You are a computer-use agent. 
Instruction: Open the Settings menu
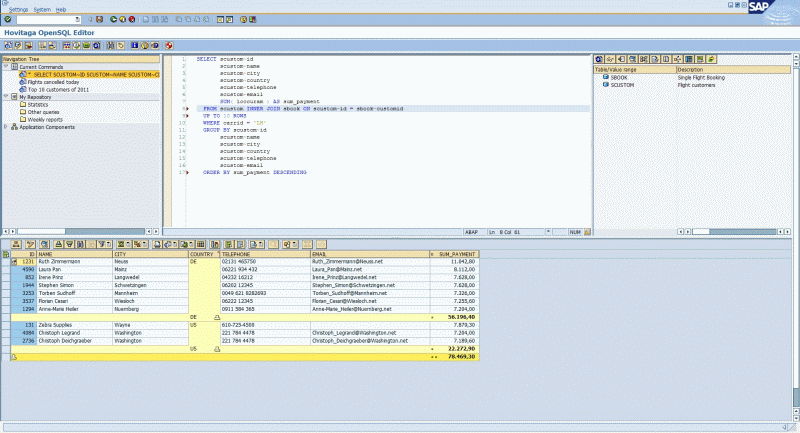click(18, 9)
